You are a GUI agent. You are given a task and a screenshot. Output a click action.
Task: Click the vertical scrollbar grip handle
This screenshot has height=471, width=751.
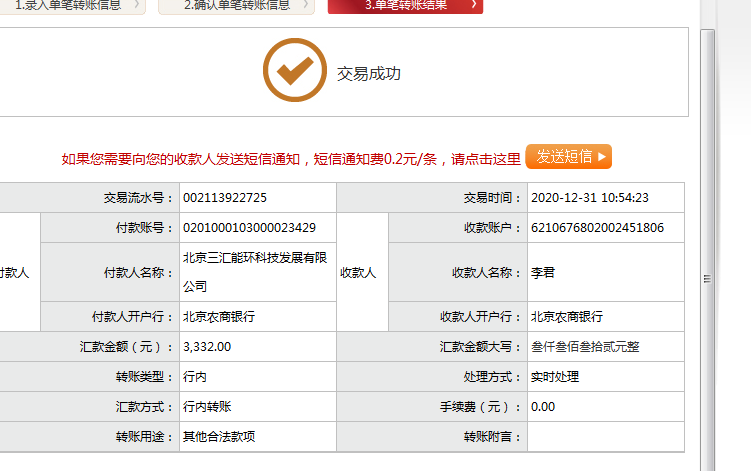[x=707, y=279]
